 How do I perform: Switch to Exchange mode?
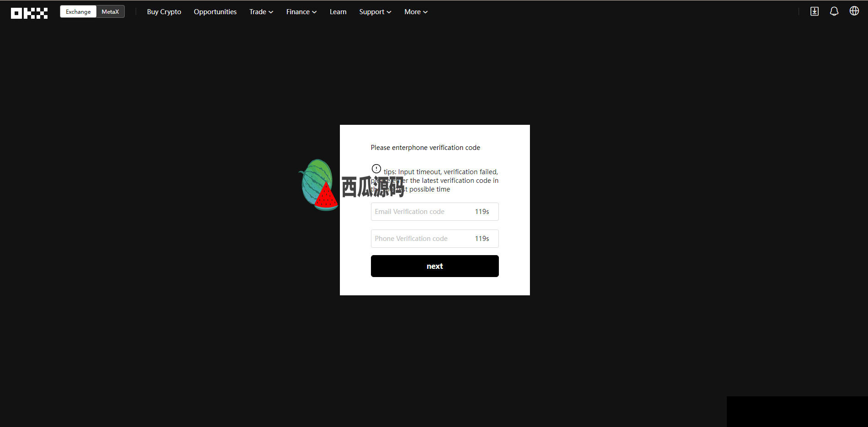coord(78,12)
